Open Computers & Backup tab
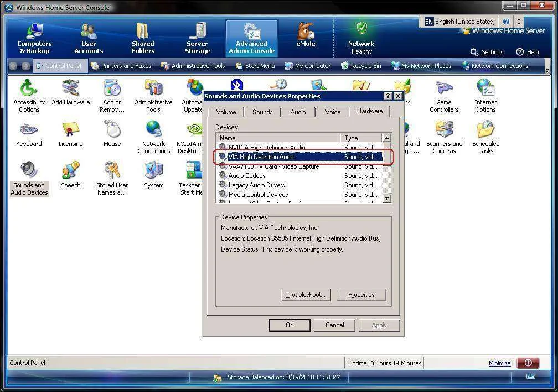This screenshot has width=558, height=392. pyautogui.click(x=34, y=38)
